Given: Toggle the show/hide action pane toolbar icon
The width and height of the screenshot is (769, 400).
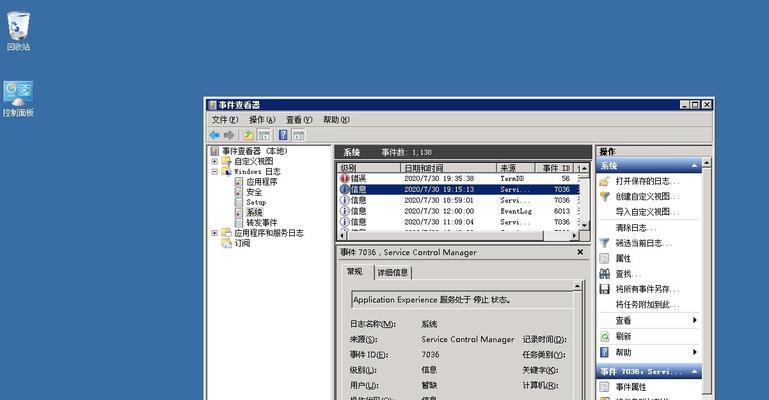Looking at the screenshot, I should [298, 135].
